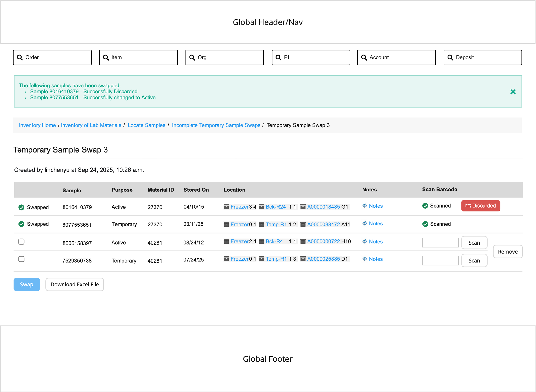This screenshot has width=536, height=392.
Task: Open Inventory of Lab Materials breadcrumb
Action: coord(91,125)
